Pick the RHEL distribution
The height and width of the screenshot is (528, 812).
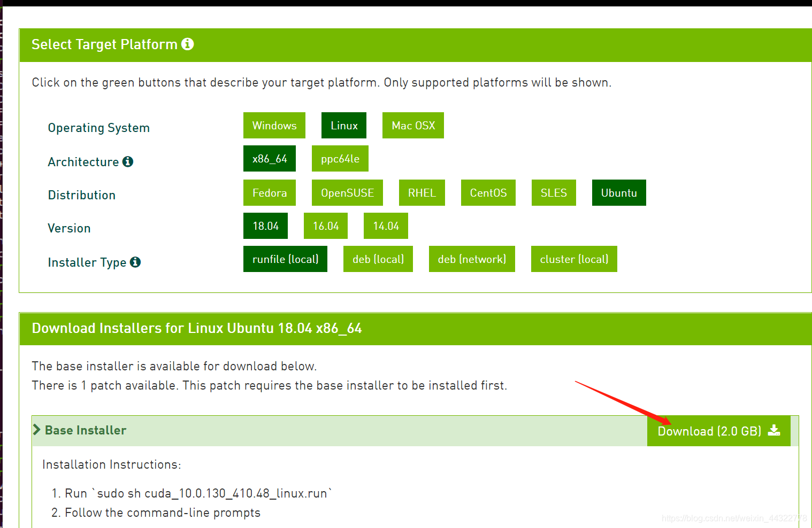tap(422, 193)
